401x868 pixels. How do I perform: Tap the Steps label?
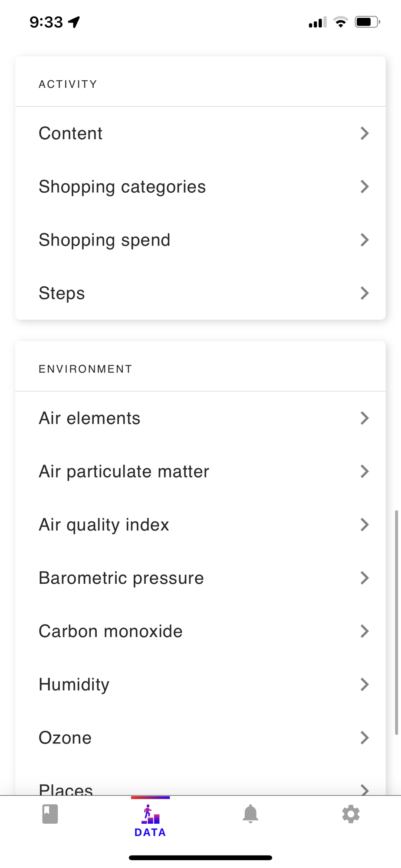(62, 293)
